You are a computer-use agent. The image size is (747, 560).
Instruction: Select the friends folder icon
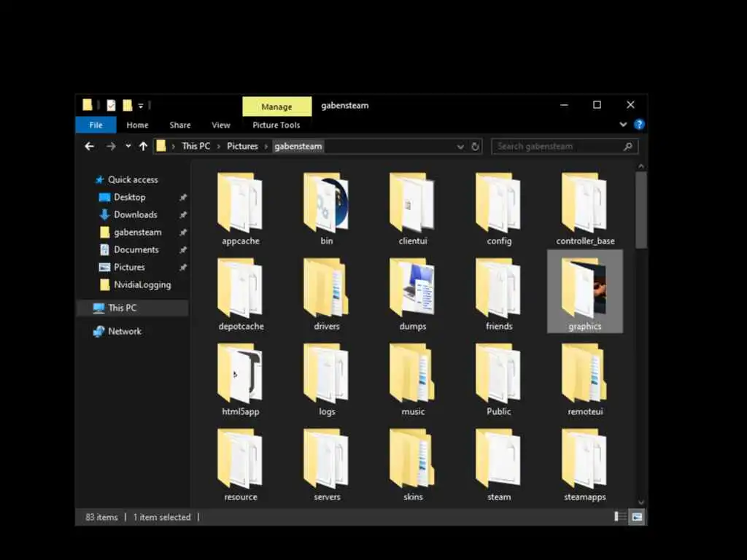click(x=498, y=288)
